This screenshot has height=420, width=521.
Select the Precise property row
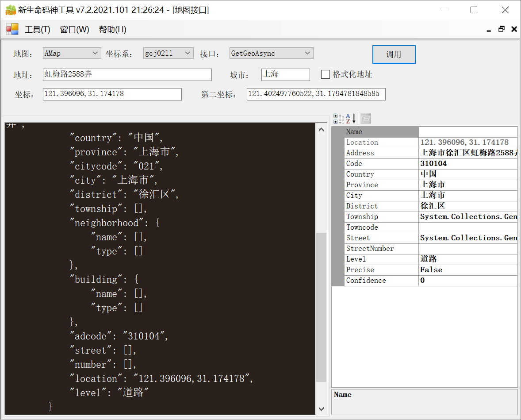tap(431, 270)
